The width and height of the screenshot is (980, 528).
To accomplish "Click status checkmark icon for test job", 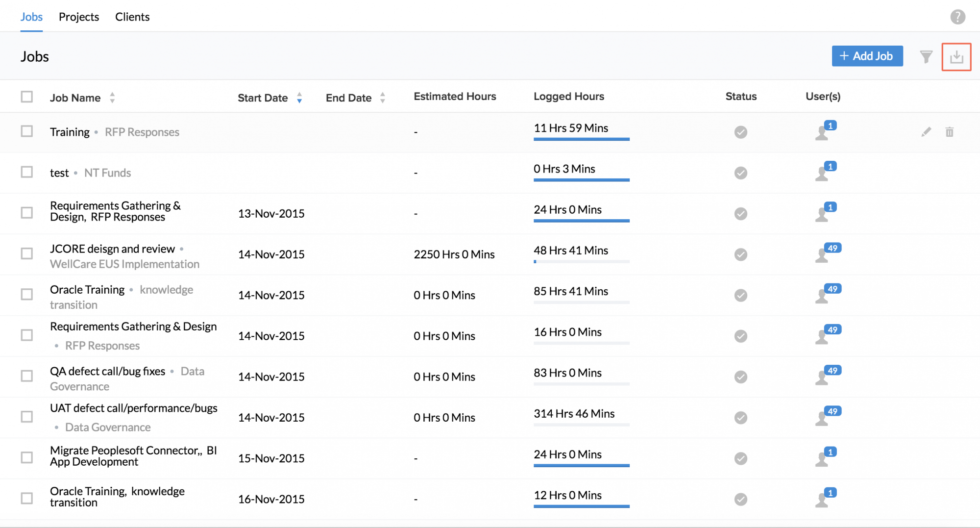I will coord(740,173).
